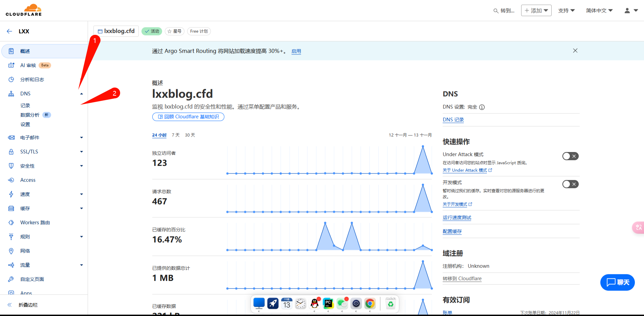Click the info icon next to DNS 设置
This screenshot has width=644, height=316.
click(x=482, y=107)
